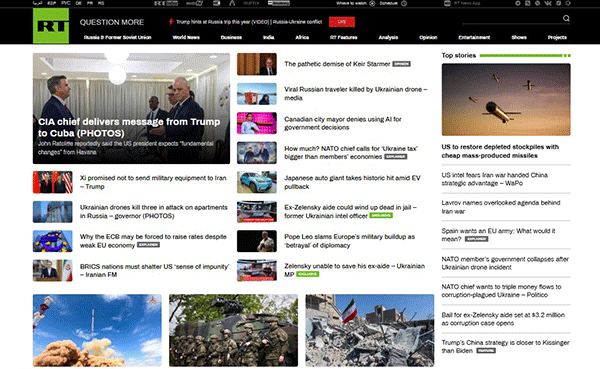Open the India section
The image size is (600, 369).
[x=268, y=38]
